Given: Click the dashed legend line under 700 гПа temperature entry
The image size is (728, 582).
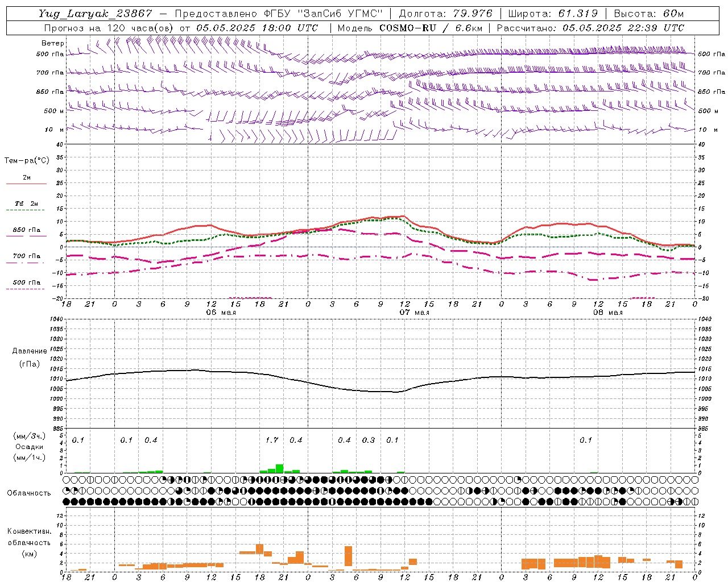Looking at the screenshot, I should (25, 263).
